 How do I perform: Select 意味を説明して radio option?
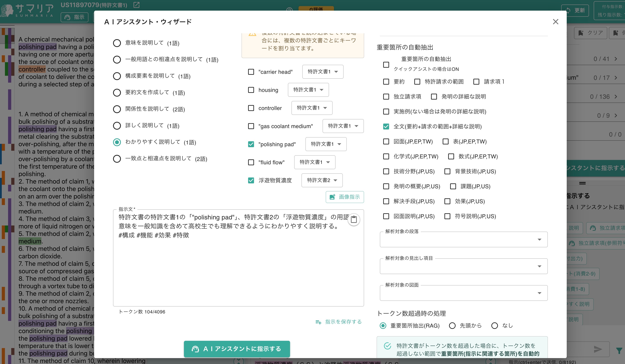(117, 43)
